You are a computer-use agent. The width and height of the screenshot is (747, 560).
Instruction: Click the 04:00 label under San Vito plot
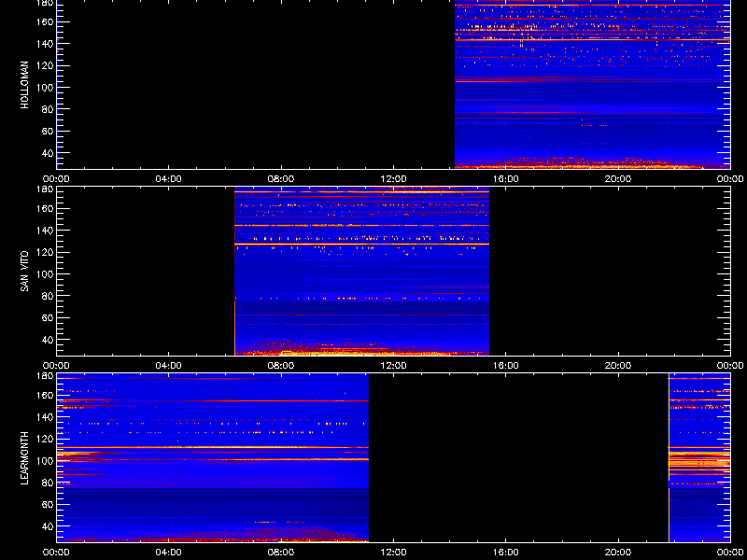169,366
